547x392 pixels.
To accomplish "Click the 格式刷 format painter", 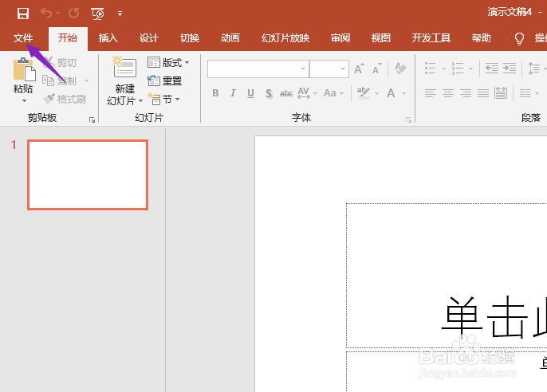I will [x=64, y=100].
